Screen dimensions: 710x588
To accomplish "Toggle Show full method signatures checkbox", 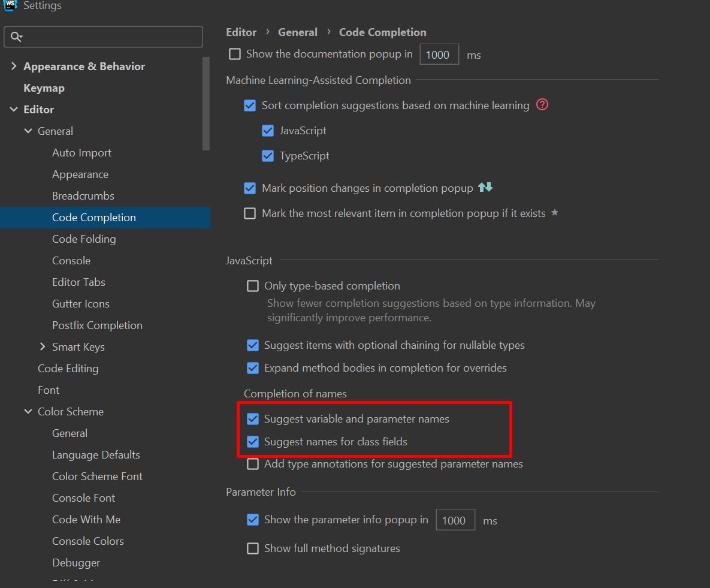I will [253, 548].
